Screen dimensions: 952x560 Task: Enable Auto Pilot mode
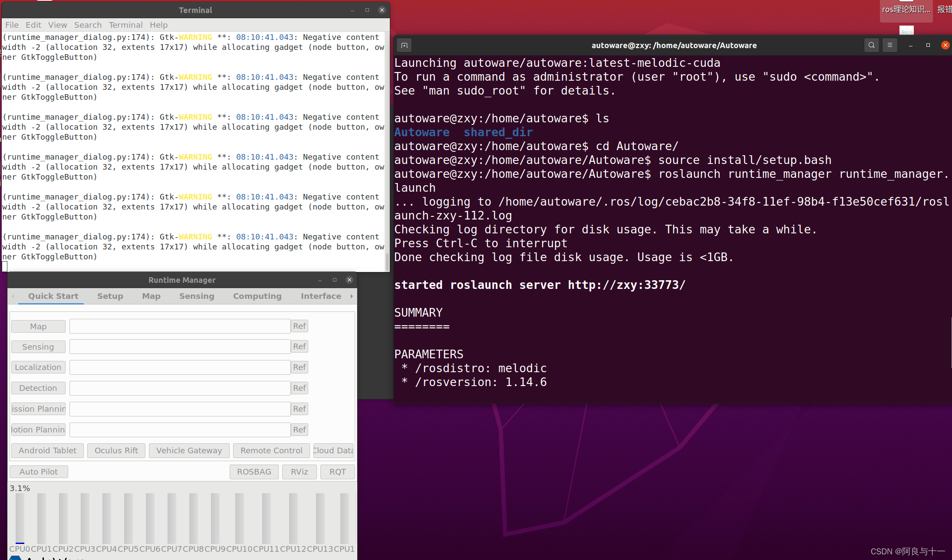click(x=39, y=472)
